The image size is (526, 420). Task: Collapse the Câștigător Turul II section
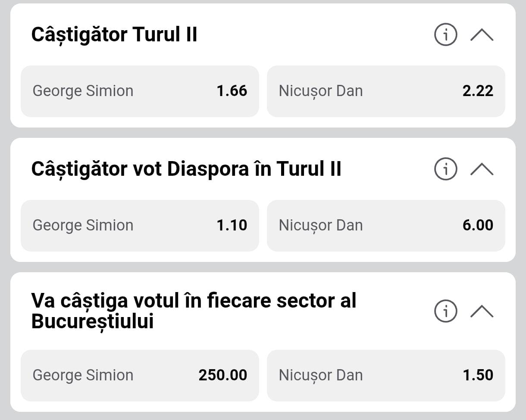[482, 35]
